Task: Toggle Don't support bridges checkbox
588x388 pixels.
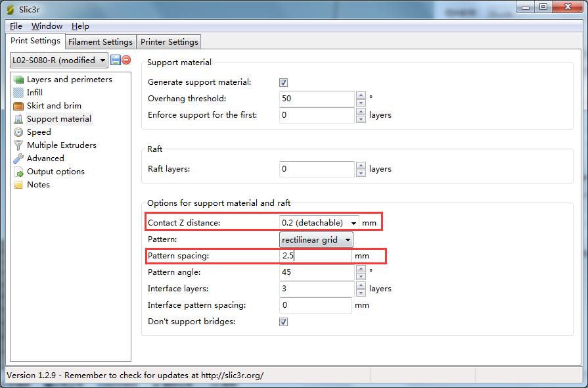Action: (284, 322)
